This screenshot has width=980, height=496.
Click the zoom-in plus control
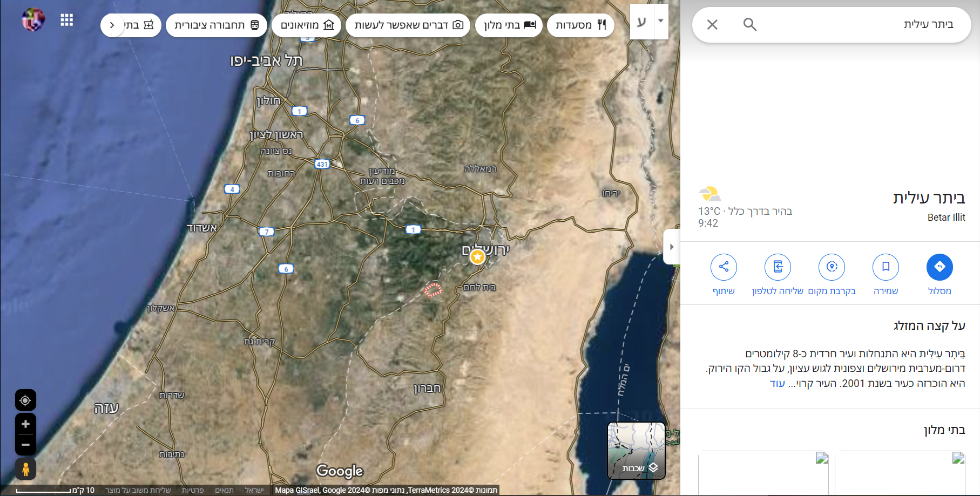(25, 424)
